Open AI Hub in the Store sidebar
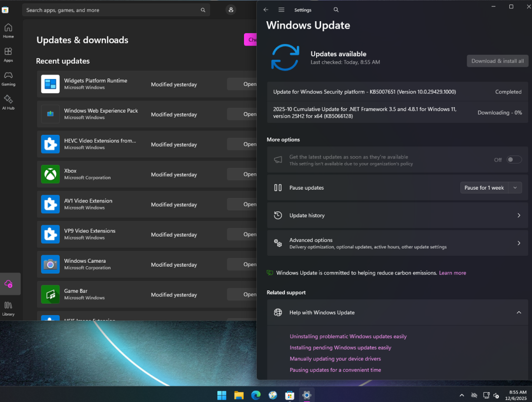 pyautogui.click(x=8, y=102)
